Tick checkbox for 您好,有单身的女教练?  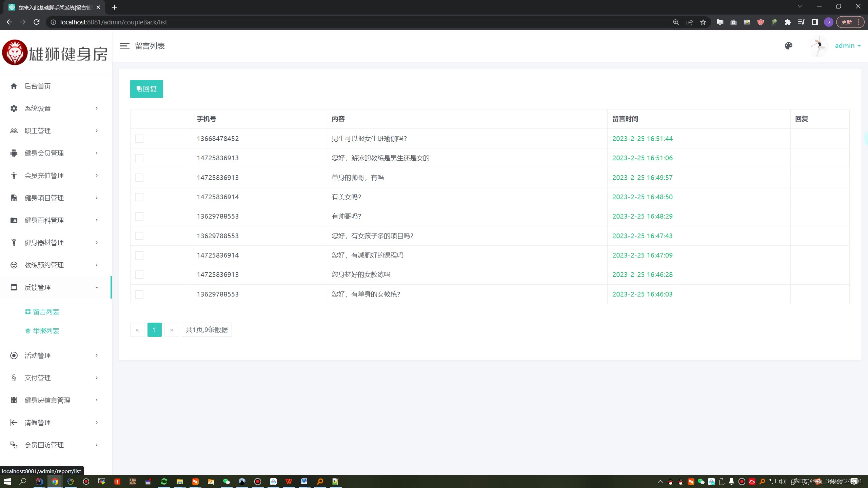pos(139,294)
